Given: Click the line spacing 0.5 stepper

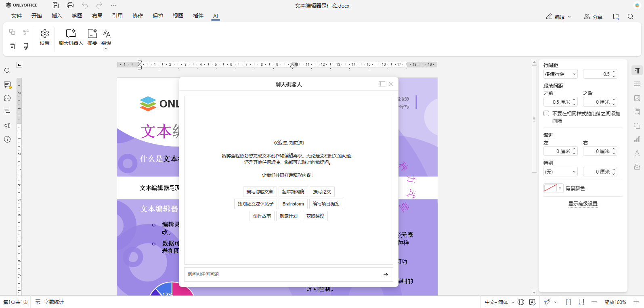Looking at the screenshot, I should click(614, 74).
